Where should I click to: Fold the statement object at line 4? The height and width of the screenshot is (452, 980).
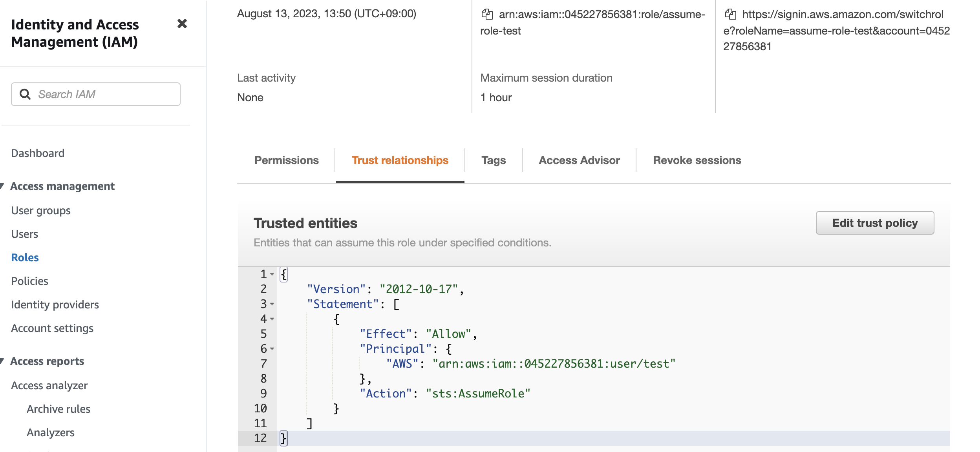[x=272, y=319]
